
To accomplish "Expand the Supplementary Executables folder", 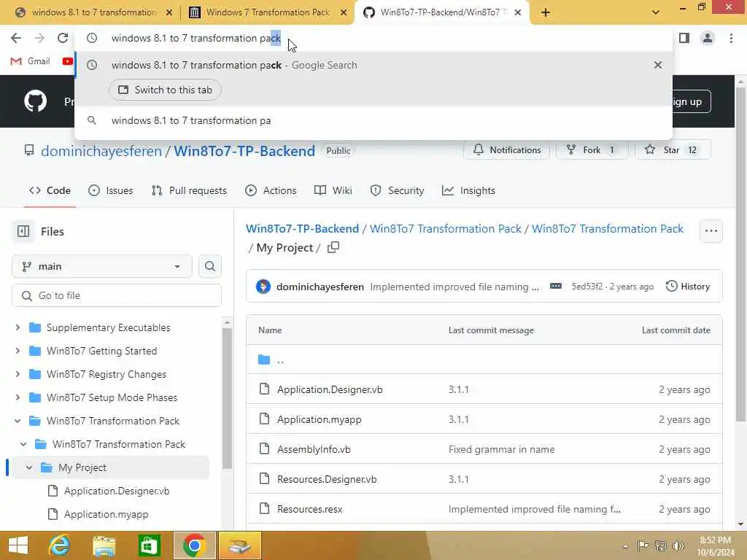I will [x=18, y=327].
